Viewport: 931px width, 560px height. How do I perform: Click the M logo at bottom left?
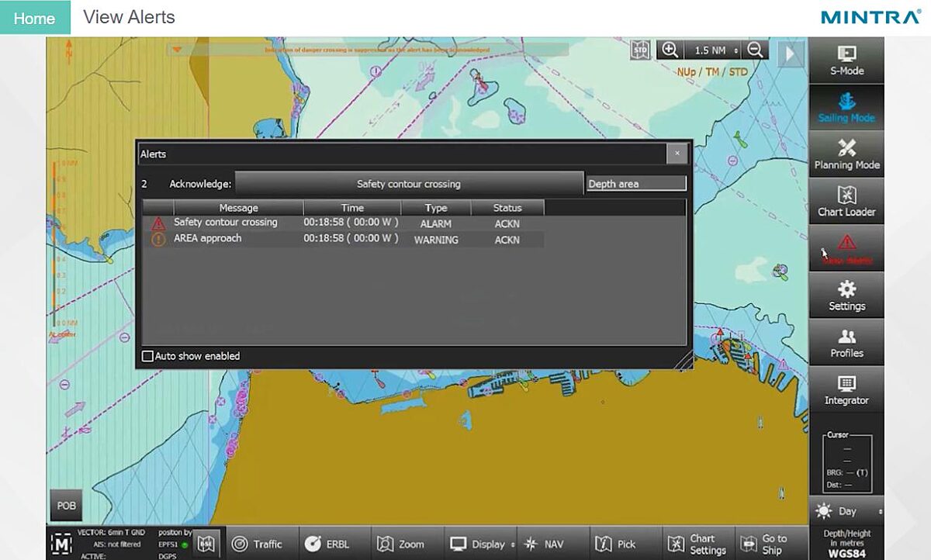[x=61, y=544]
